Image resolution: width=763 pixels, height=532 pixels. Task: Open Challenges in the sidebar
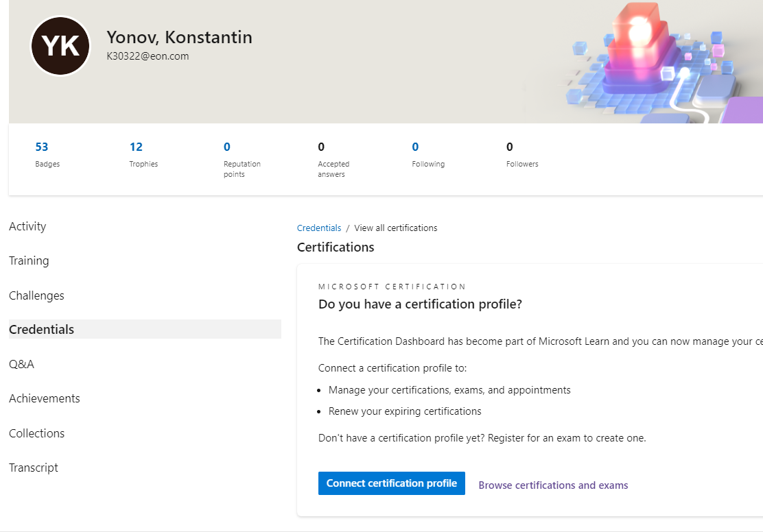36,295
